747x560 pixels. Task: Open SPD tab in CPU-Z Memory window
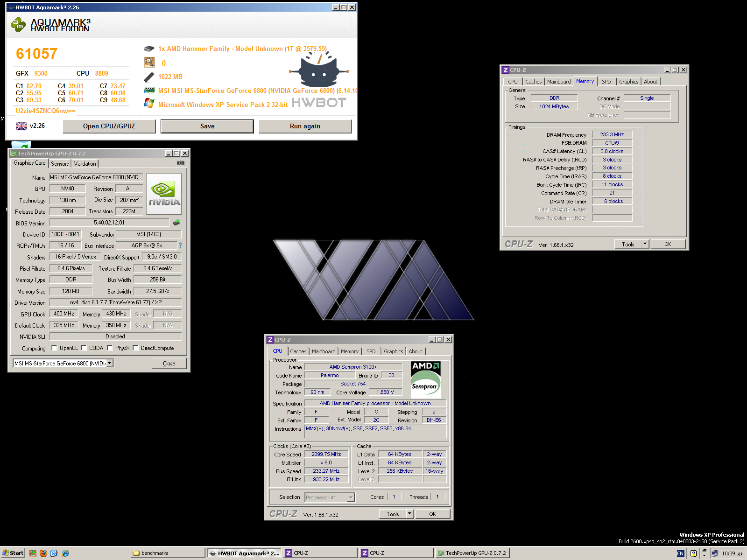click(x=606, y=82)
